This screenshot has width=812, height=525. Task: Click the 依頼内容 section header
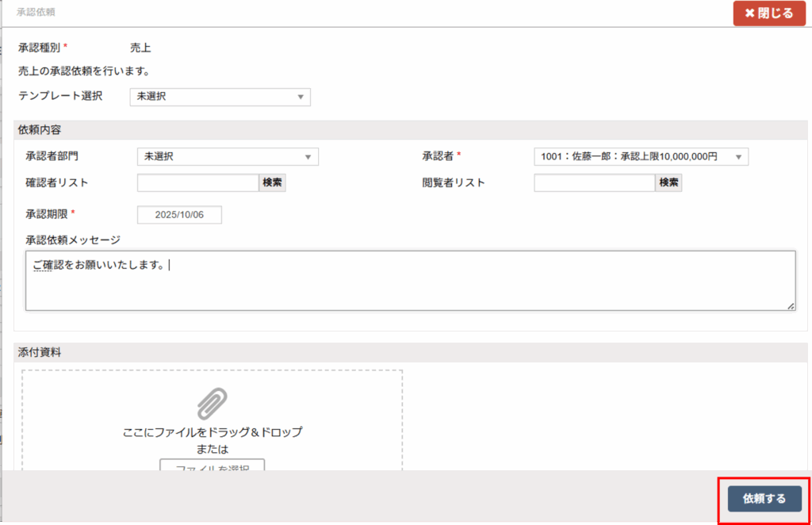[x=40, y=129]
